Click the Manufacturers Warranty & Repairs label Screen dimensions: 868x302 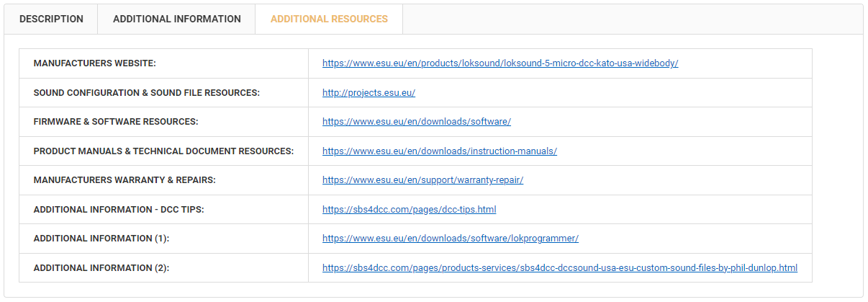125,180
